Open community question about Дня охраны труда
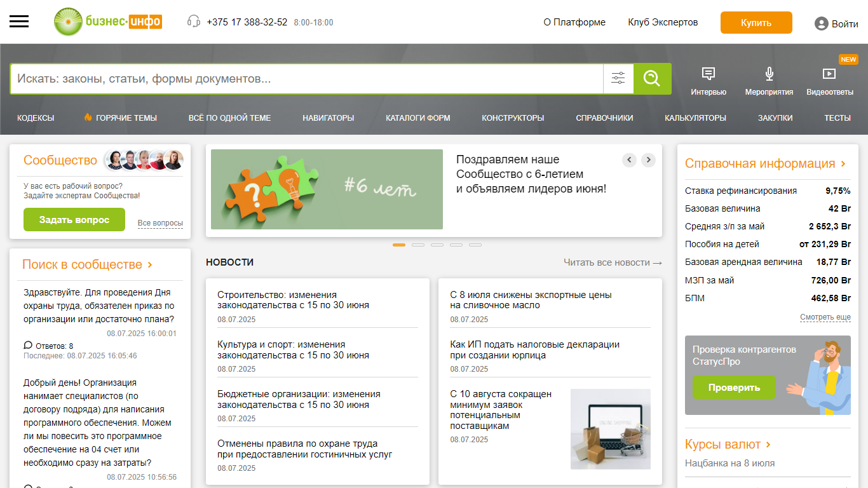Screen dimensions: 868x488 pyautogui.click(x=99, y=306)
